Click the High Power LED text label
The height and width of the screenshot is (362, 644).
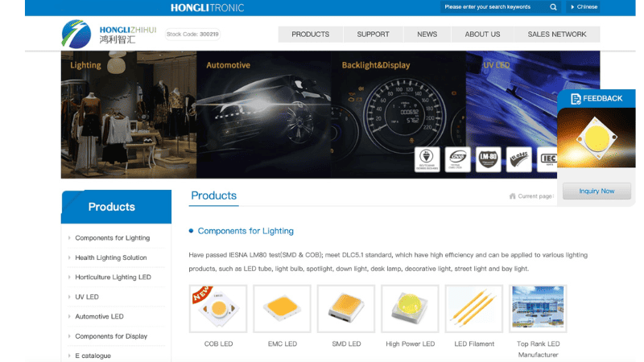(411, 344)
